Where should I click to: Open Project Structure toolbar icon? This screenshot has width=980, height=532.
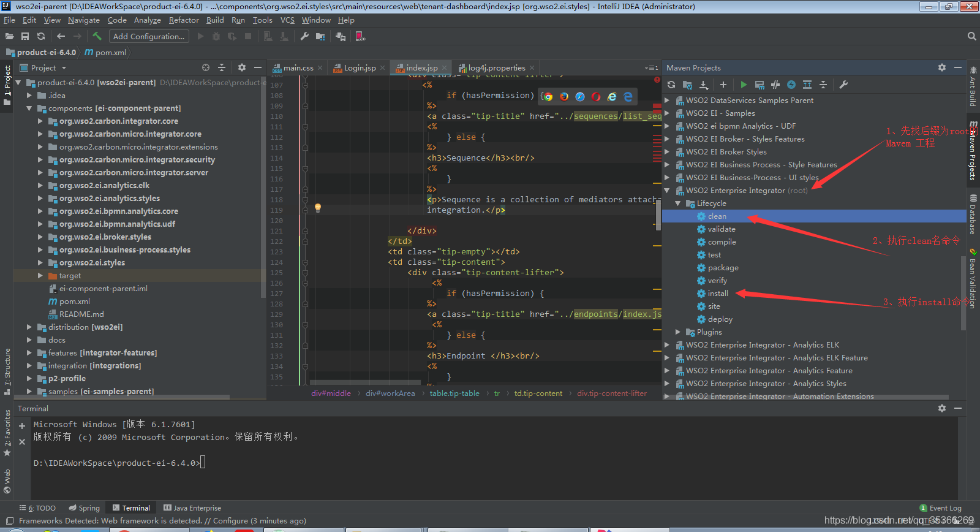320,37
